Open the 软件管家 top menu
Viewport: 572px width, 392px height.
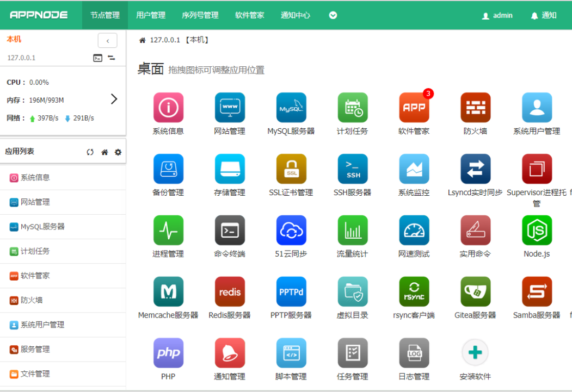(249, 15)
